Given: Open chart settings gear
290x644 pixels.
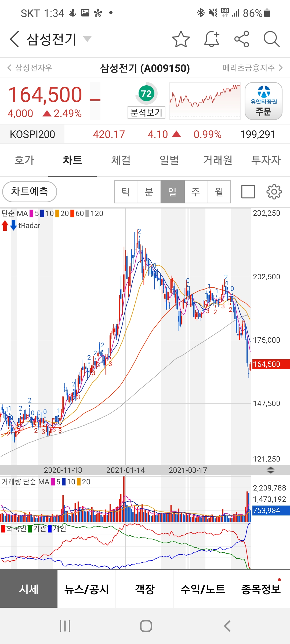Looking at the screenshot, I should tap(274, 192).
